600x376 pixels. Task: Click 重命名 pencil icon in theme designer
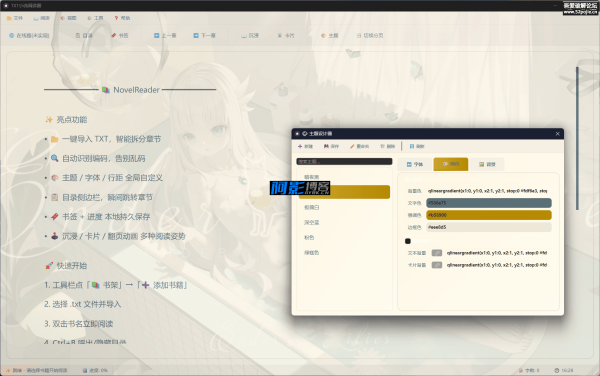click(359, 146)
